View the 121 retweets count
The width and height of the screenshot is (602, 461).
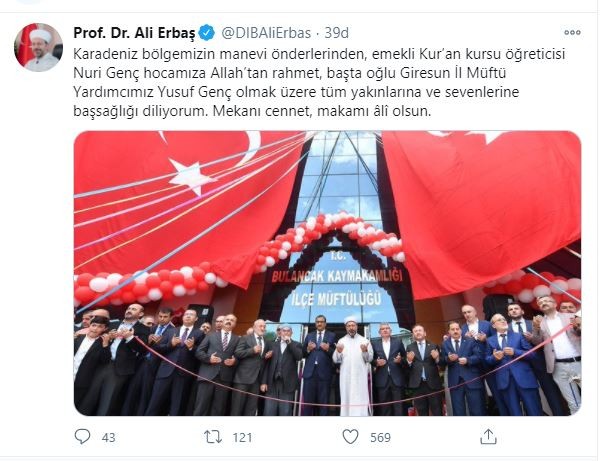242,438
